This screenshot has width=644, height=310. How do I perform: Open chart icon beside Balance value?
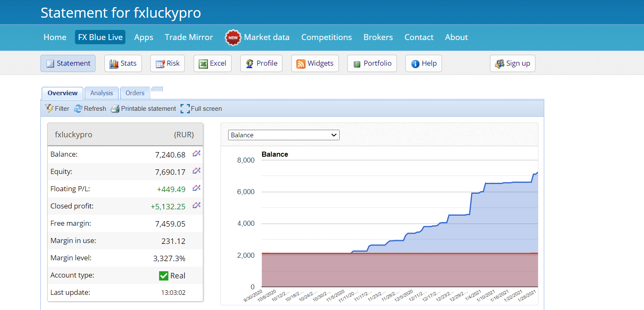coord(196,154)
